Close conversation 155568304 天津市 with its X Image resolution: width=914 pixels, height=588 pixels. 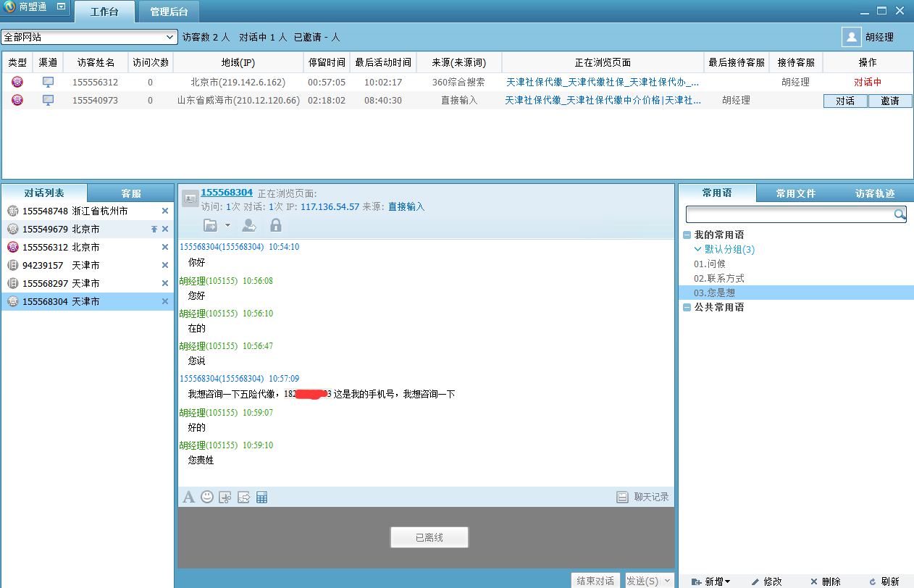click(165, 301)
